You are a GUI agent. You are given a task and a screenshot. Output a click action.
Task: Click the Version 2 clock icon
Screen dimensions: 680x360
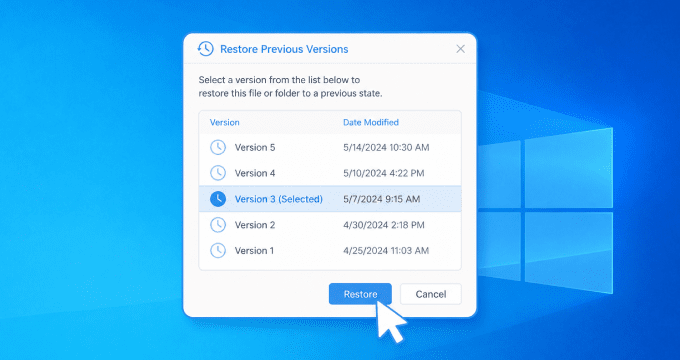click(218, 225)
